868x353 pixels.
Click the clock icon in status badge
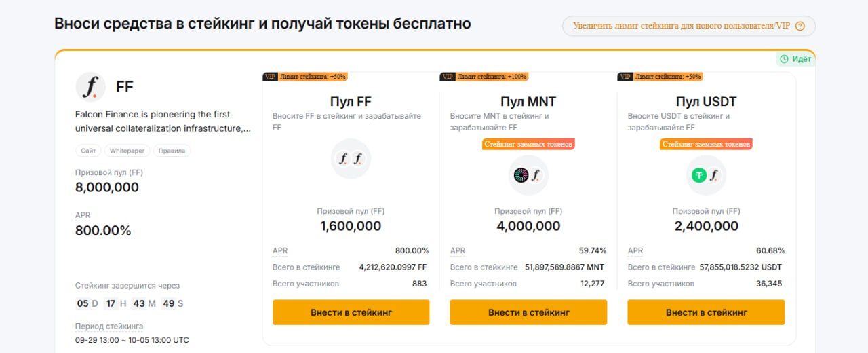click(x=785, y=59)
